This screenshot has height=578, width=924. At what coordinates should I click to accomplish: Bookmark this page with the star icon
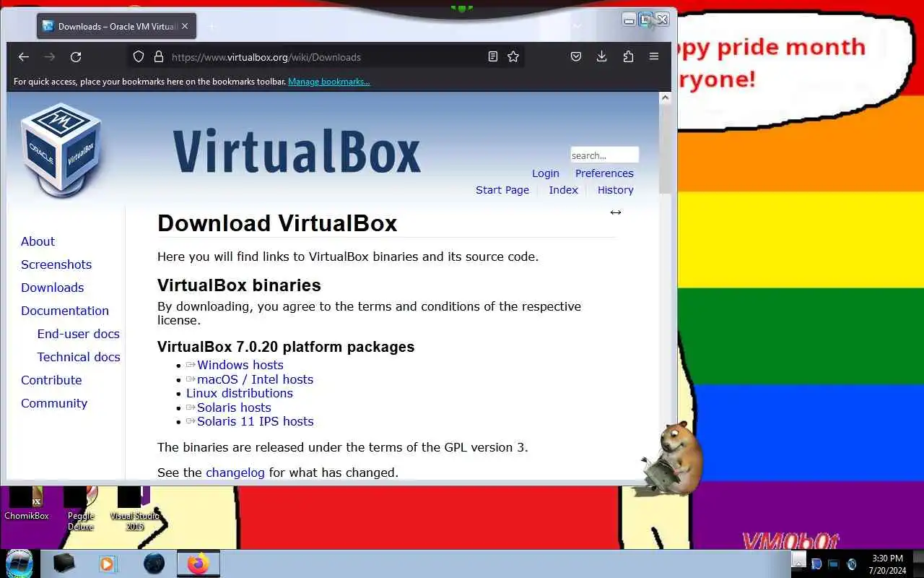[513, 56]
